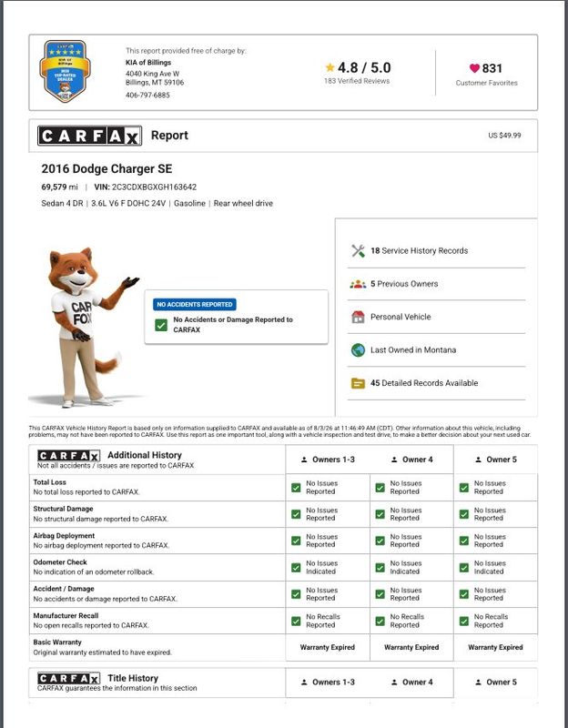Click the KIA of Billings dealer name
Viewport: 568px width, 728px height.
click(148, 62)
